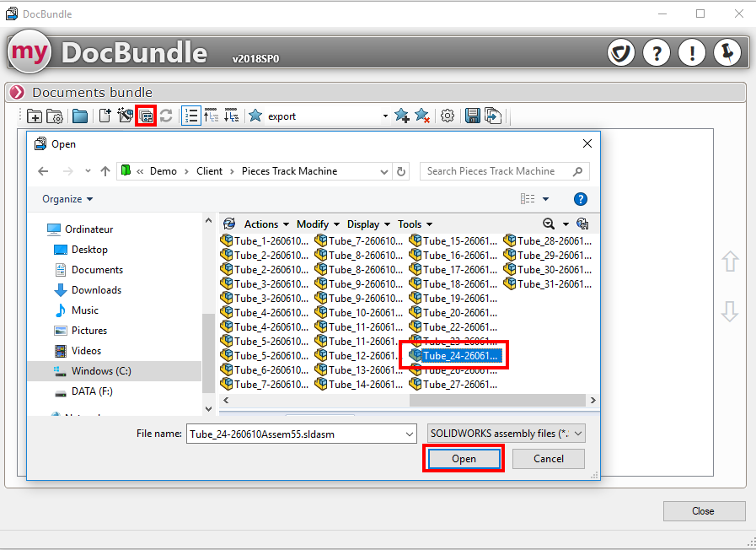Expand the export favorites dropdown

coord(385,116)
